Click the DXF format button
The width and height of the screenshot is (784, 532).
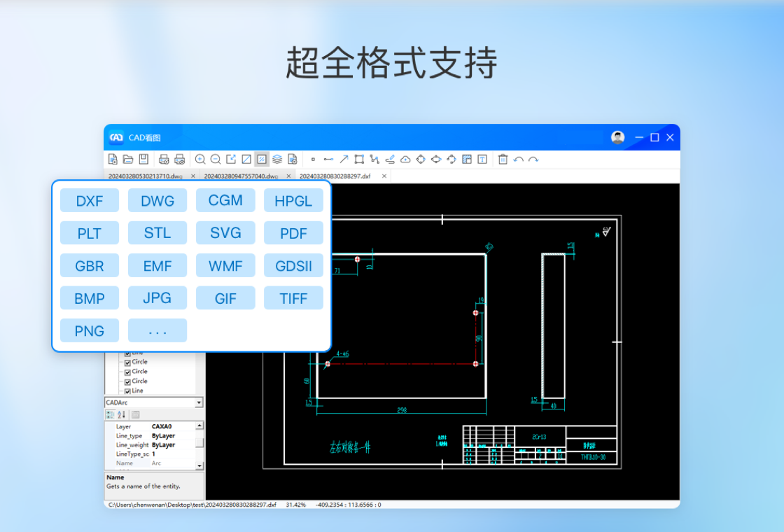pyautogui.click(x=90, y=200)
